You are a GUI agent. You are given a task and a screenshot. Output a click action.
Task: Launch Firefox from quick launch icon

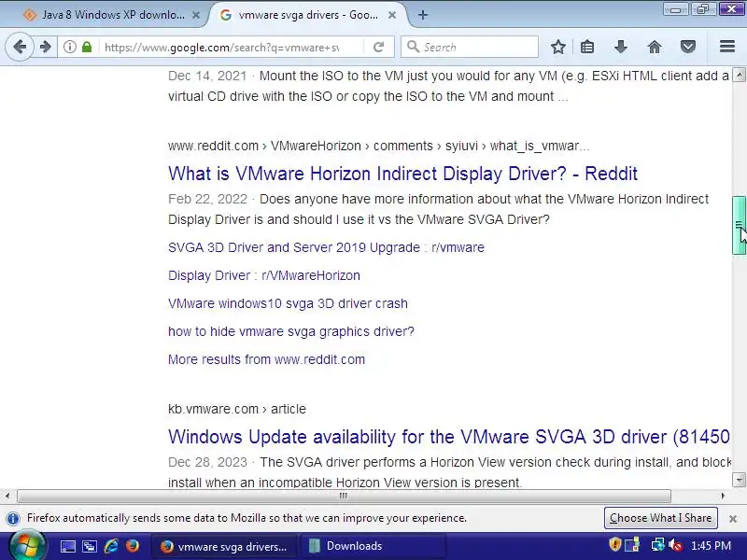tap(133, 546)
